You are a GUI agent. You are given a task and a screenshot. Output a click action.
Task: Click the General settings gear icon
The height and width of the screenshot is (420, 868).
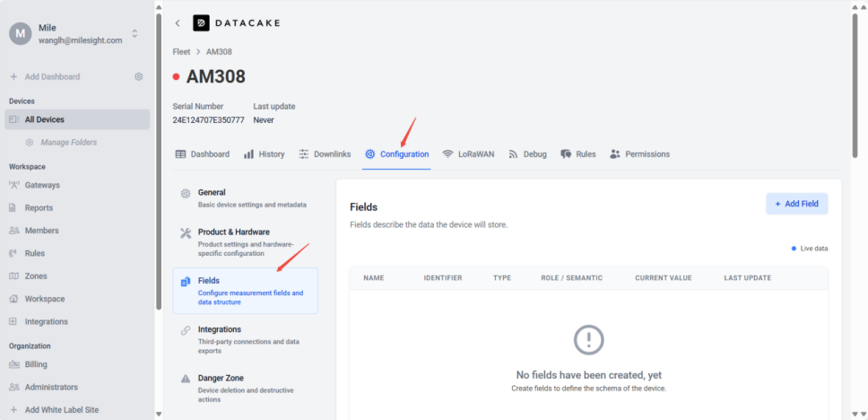pyautogui.click(x=186, y=193)
